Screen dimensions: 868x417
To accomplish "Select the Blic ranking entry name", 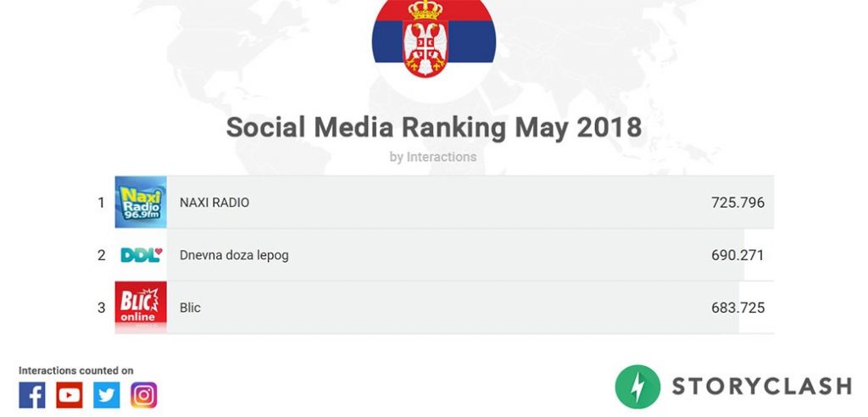I will click(190, 308).
